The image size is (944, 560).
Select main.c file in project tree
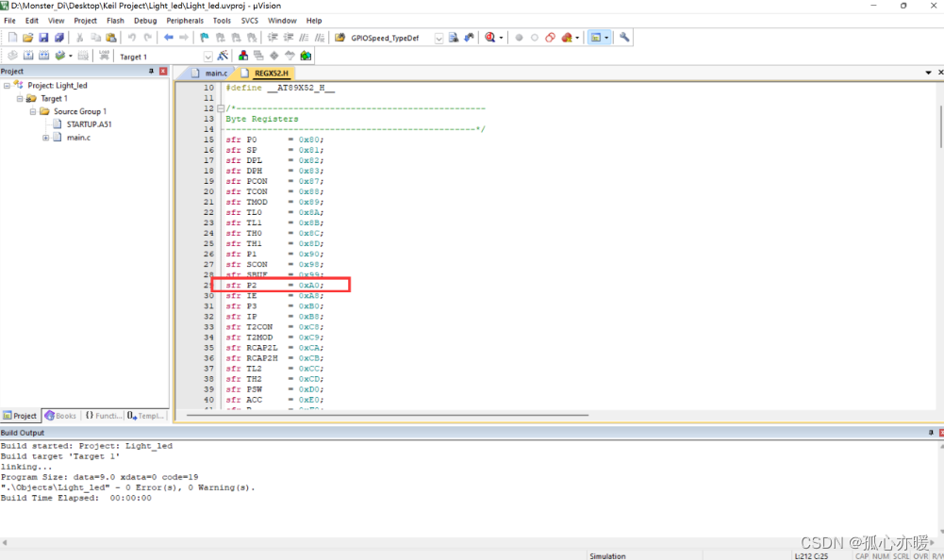pyautogui.click(x=78, y=138)
